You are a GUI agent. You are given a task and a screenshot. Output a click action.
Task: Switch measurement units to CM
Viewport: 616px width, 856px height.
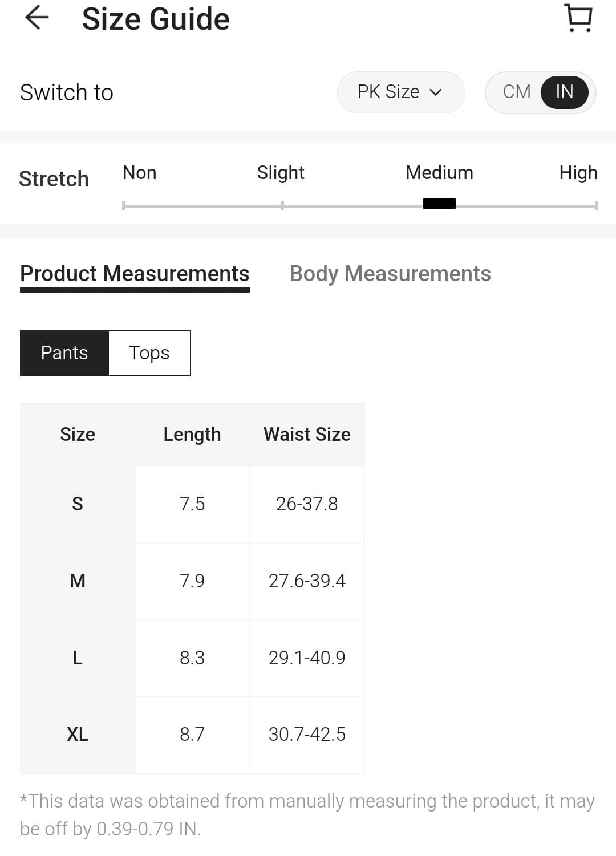517,92
